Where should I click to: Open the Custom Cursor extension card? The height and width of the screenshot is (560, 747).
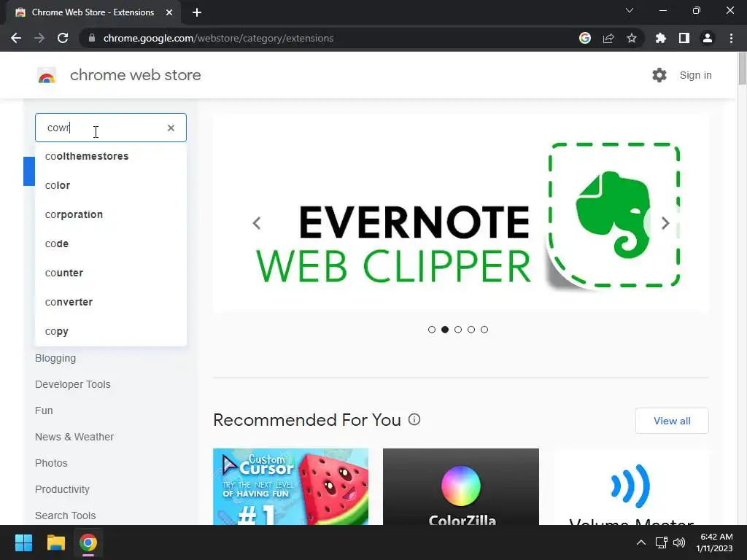point(290,486)
